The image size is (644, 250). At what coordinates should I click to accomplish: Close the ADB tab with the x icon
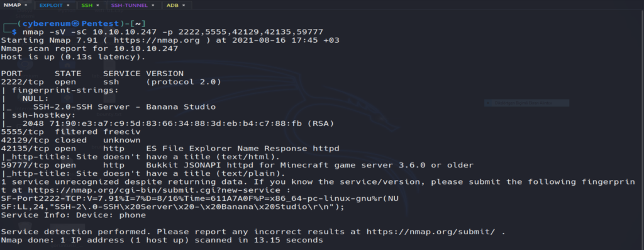click(x=184, y=5)
